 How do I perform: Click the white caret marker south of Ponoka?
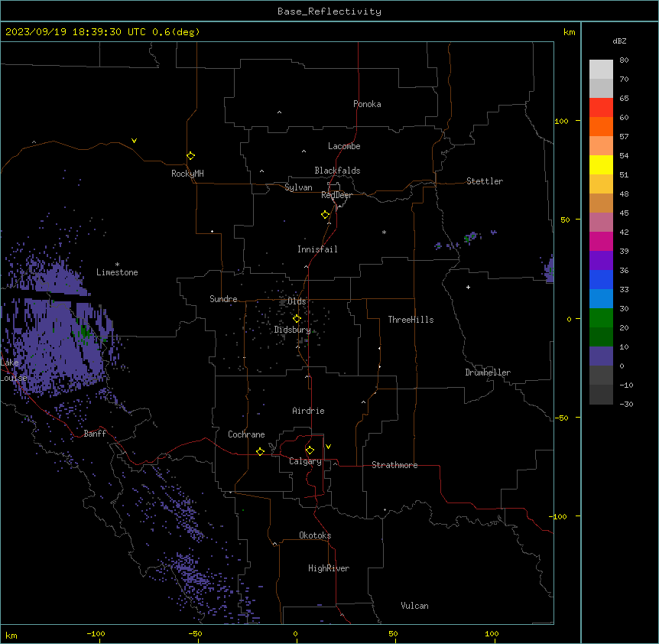point(280,112)
